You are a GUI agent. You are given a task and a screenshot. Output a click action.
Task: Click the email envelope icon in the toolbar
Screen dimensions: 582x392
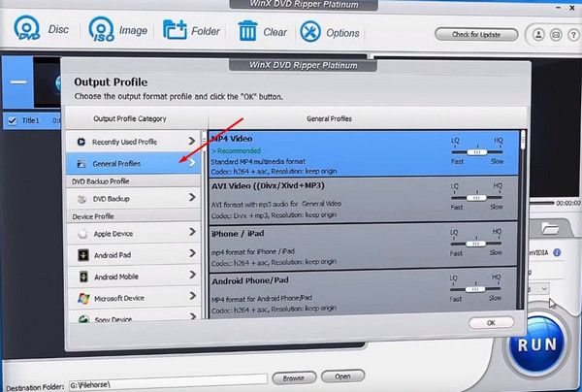[556, 35]
